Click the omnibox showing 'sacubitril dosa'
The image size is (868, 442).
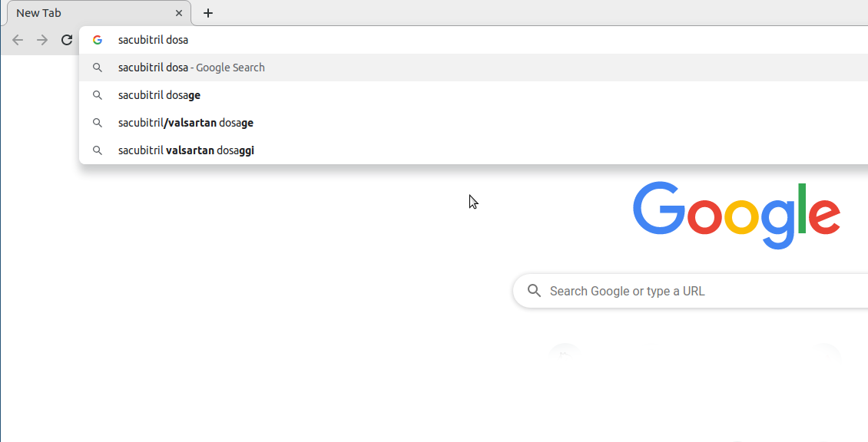click(307, 39)
